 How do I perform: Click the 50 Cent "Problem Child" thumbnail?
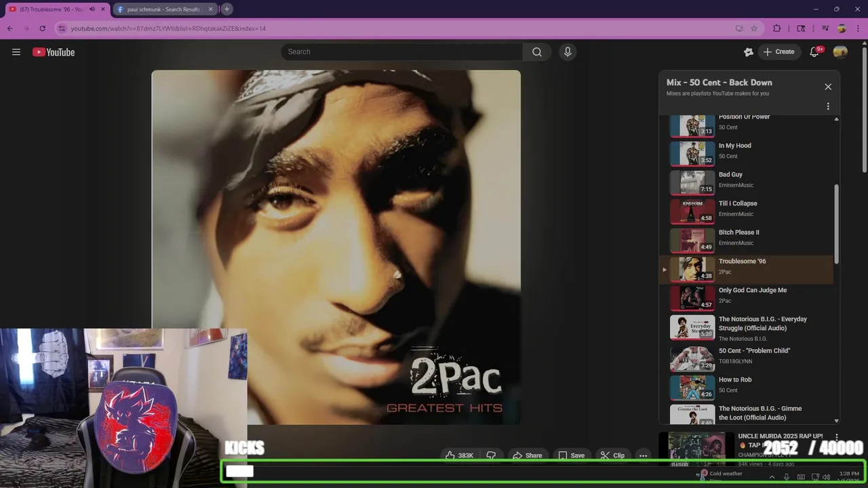tap(692, 359)
